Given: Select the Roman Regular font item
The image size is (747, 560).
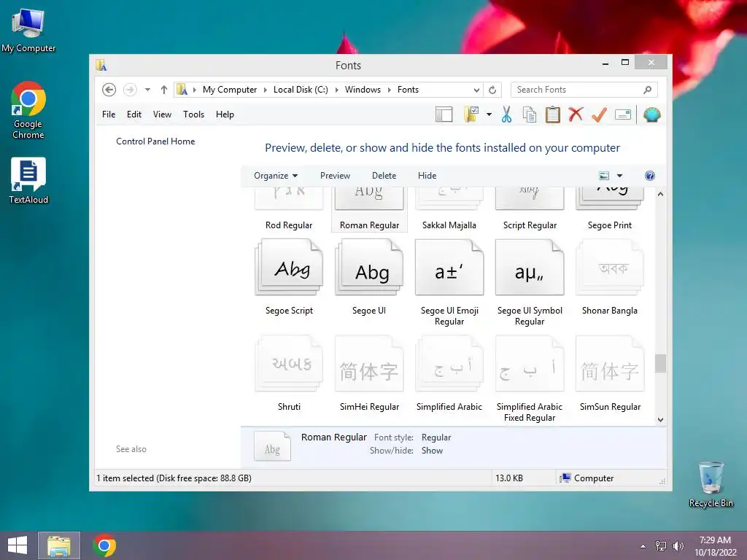Looking at the screenshot, I should pyautogui.click(x=369, y=209).
